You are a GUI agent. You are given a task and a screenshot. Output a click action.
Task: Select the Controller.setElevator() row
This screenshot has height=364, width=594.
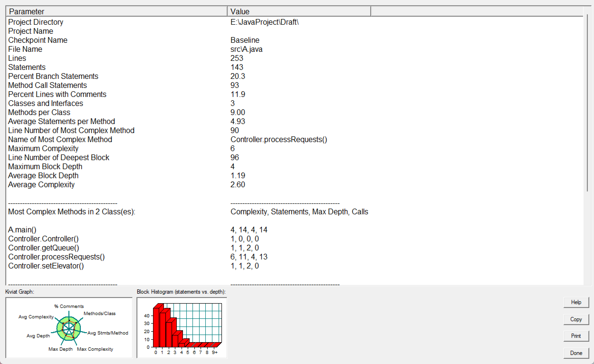point(46,266)
